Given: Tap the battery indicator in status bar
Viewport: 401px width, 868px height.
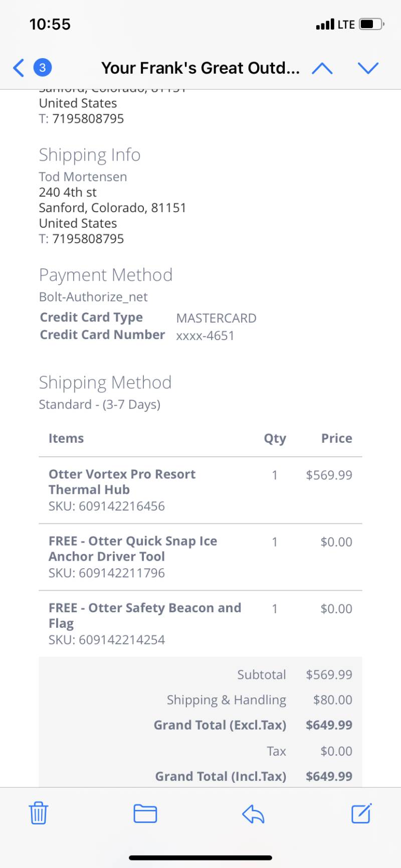Looking at the screenshot, I should (372, 24).
